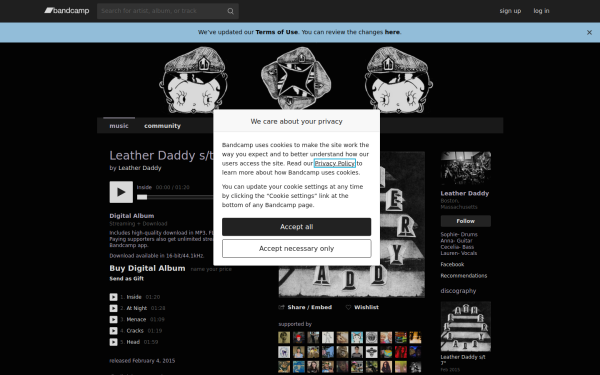Open the At Night track title link
The height and width of the screenshot is (375, 600).
click(137, 308)
